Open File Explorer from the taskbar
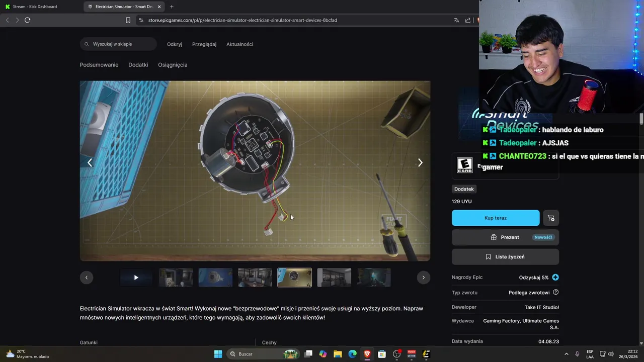Image resolution: width=644 pixels, height=362 pixels. [338, 354]
